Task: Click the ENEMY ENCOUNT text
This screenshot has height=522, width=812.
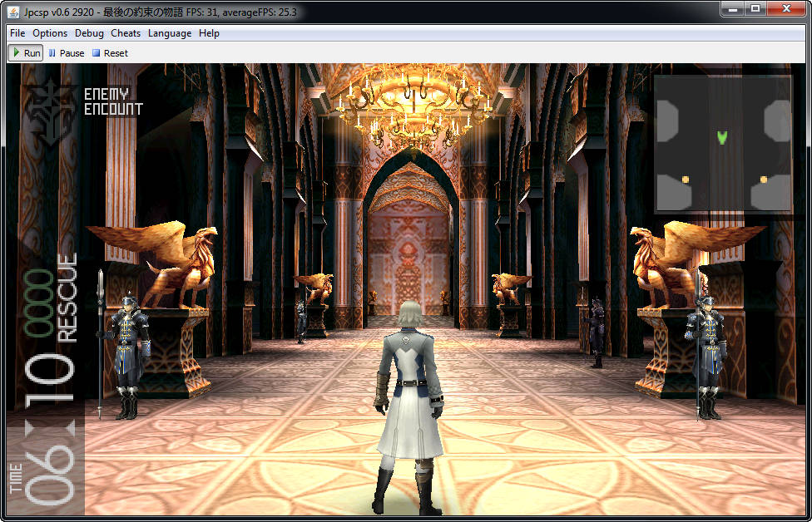Action: tap(113, 101)
